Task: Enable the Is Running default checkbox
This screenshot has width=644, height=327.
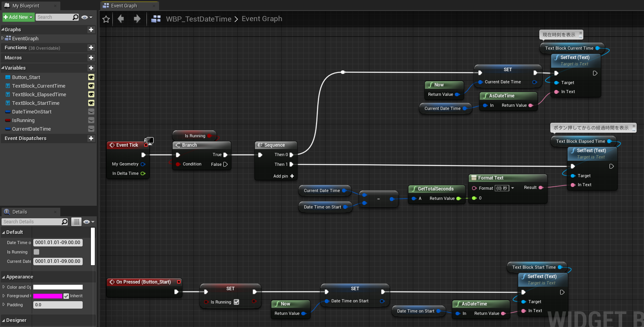Action: (x=36, y=252)
